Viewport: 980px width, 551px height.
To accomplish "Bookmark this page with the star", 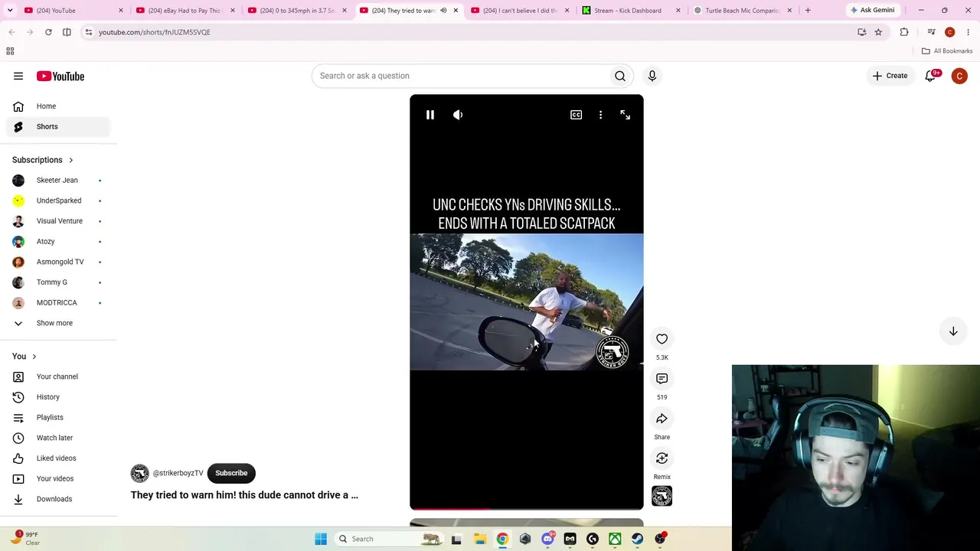I will pos(878,32).
